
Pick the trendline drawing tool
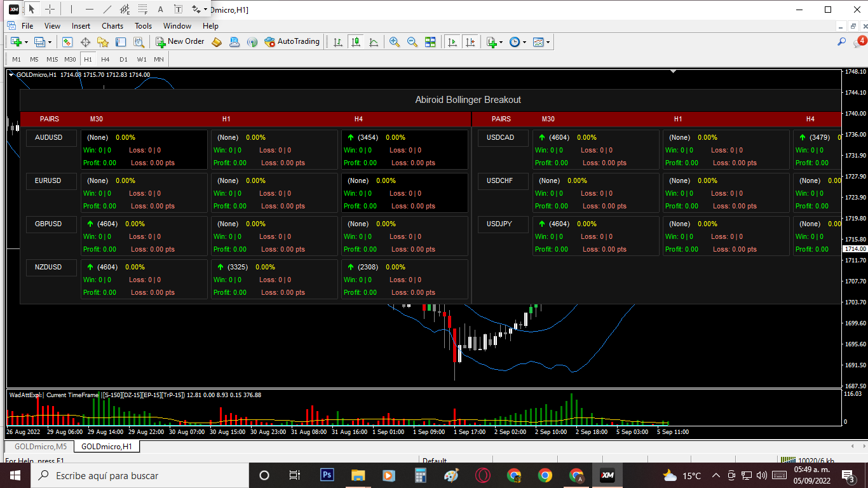tap(107, 10)
